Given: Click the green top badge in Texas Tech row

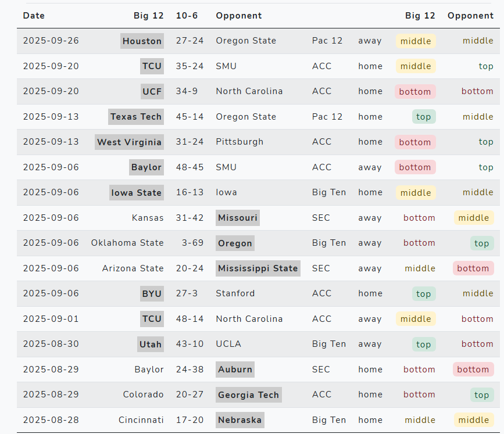Looking at the screenshot, I should (x=424, y=117).
